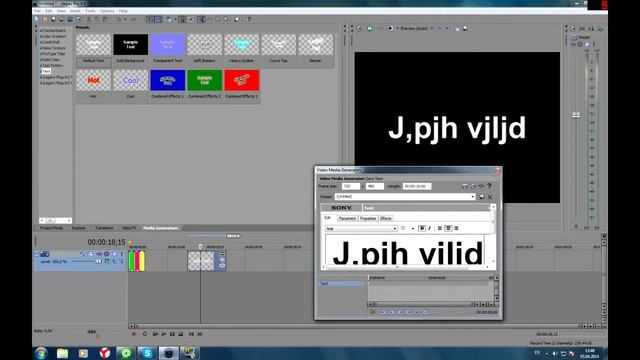Open the Effects tab in text generator

pos(386,218)
